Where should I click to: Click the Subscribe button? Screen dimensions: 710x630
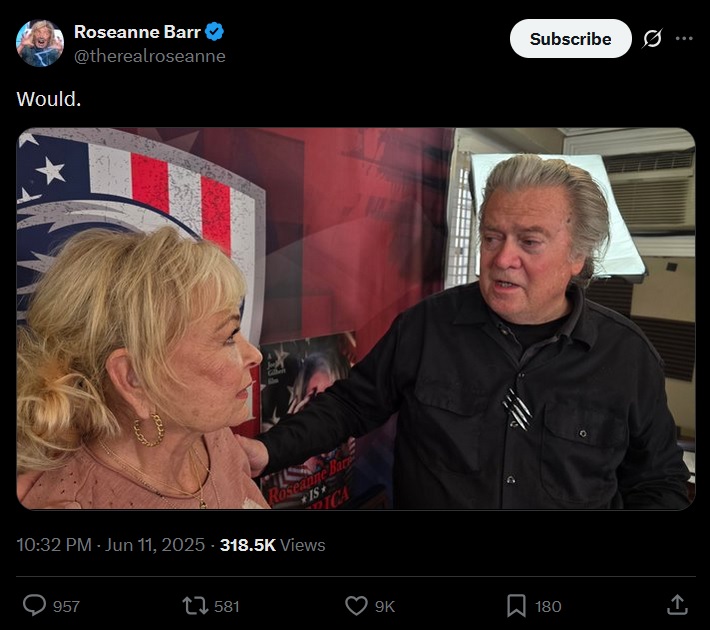[571, 39]
